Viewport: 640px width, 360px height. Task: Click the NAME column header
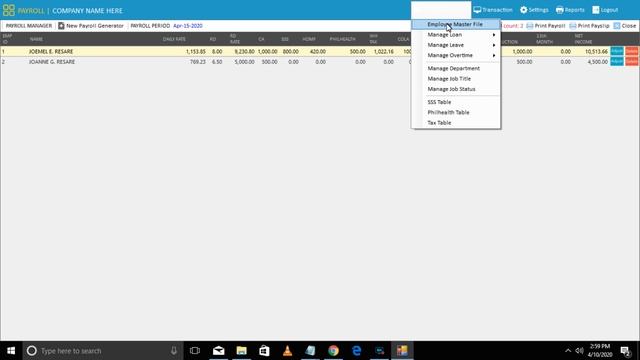(36, 39)
